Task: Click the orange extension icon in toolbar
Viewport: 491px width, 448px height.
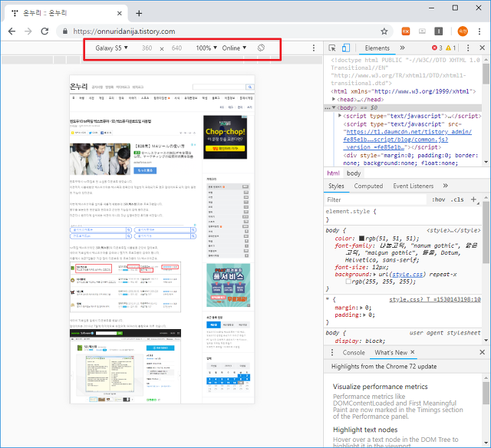Action: tap(406, 31)
